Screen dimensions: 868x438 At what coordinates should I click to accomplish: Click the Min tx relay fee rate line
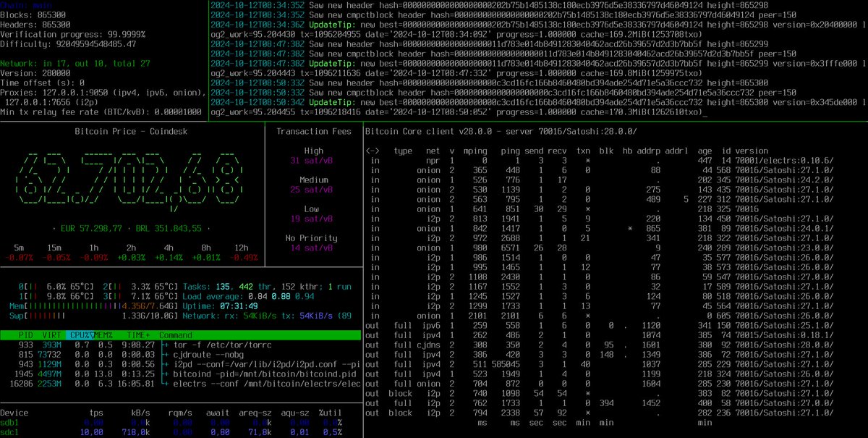tap(102, 111)
